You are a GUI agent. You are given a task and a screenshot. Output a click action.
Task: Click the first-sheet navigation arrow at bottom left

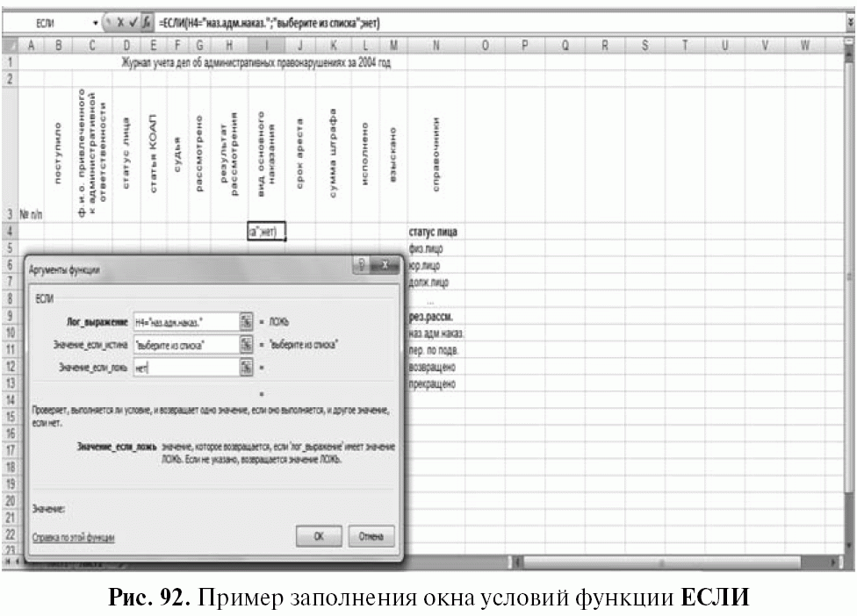click(x=8, y=562)
